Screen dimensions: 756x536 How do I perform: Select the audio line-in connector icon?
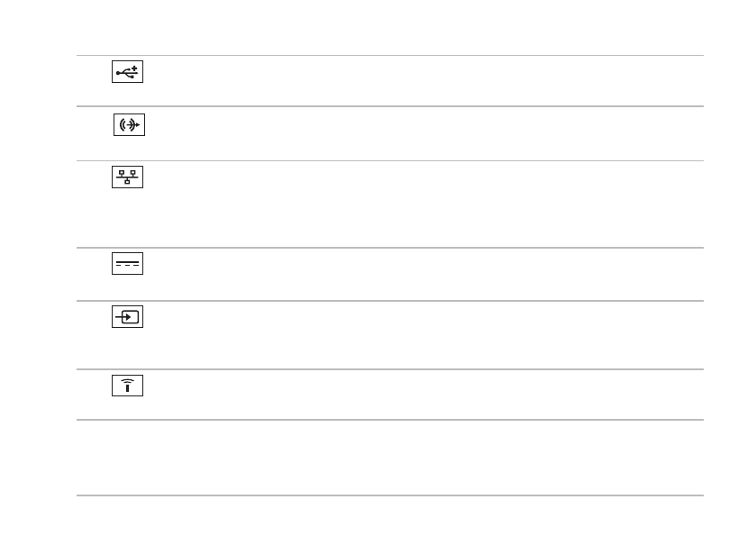tap(129, 125)
